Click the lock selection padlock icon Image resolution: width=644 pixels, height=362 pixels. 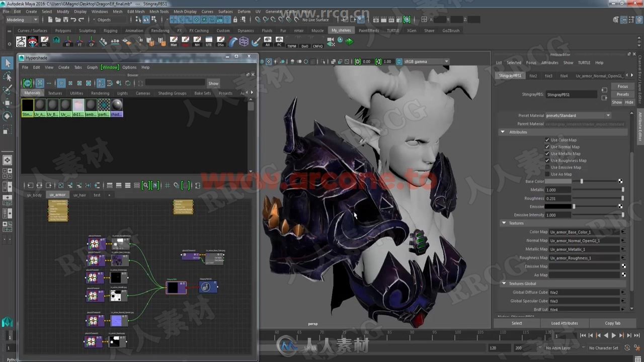235,20
